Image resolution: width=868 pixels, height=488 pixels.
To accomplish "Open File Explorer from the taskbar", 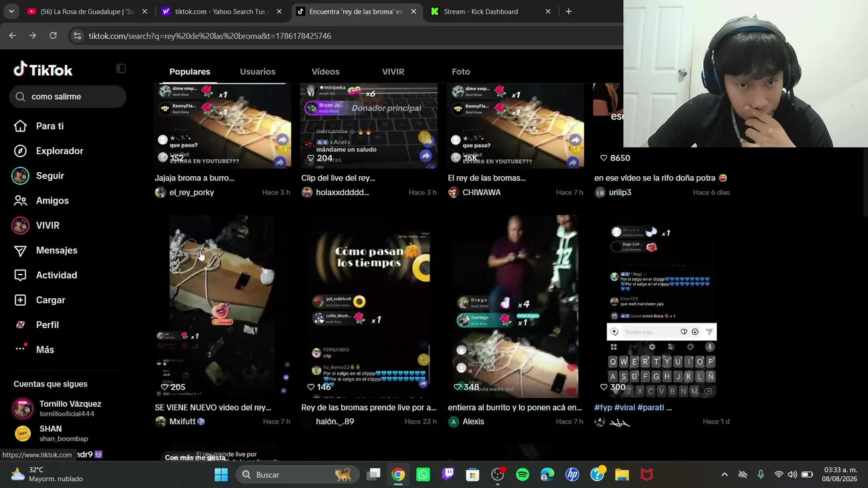I will (x=622, y=474).
